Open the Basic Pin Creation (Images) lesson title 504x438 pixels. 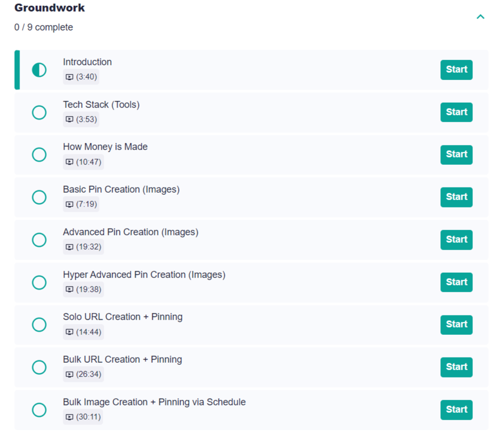click(x=121, y=190)
